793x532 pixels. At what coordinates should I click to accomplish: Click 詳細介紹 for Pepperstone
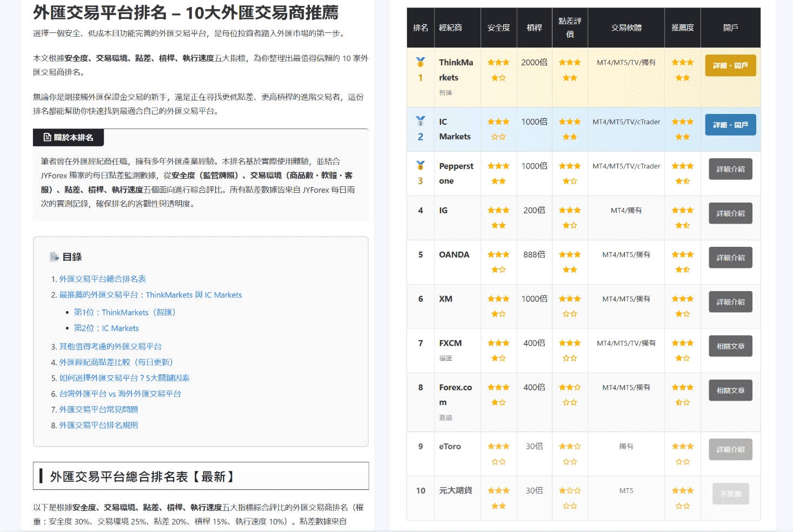pyautogui.click(x=730, y=169)
